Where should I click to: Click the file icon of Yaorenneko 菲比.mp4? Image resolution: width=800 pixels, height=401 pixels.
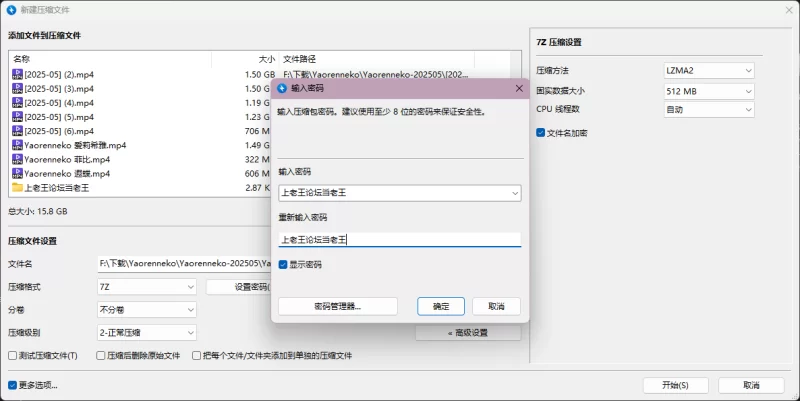click(17, 159)
